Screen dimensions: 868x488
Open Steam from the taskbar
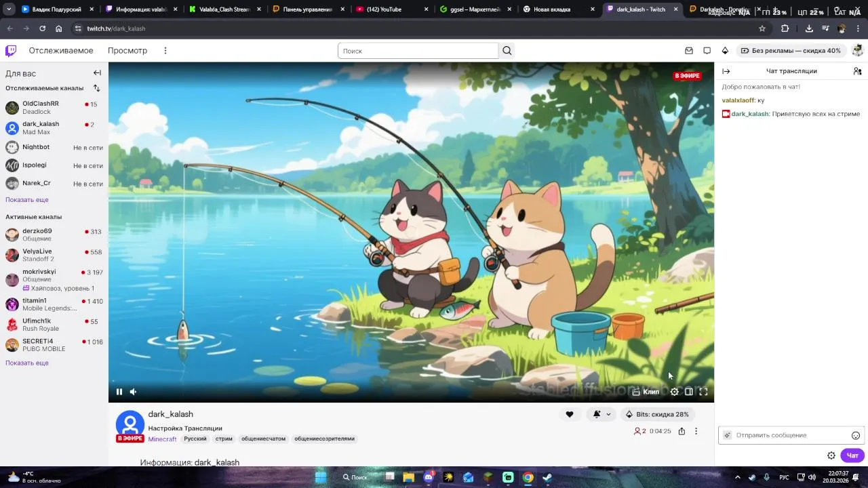point(547,477)
